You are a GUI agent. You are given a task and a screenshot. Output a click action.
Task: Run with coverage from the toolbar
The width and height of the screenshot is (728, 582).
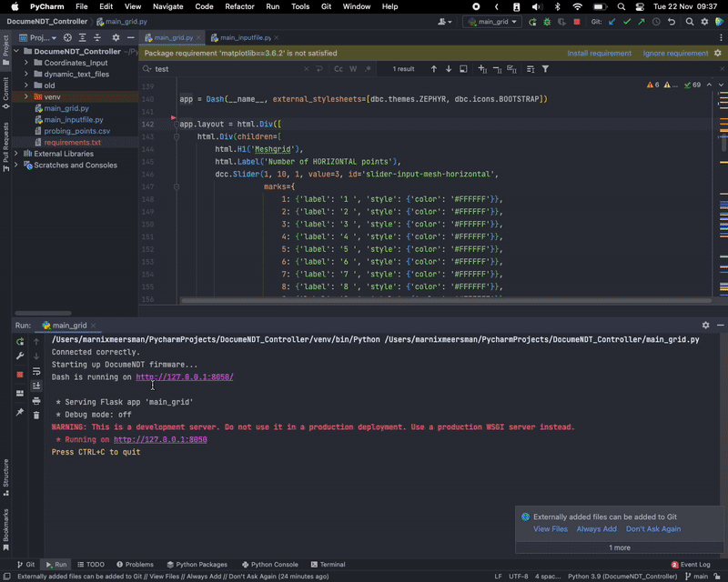(x=561, y=22)
